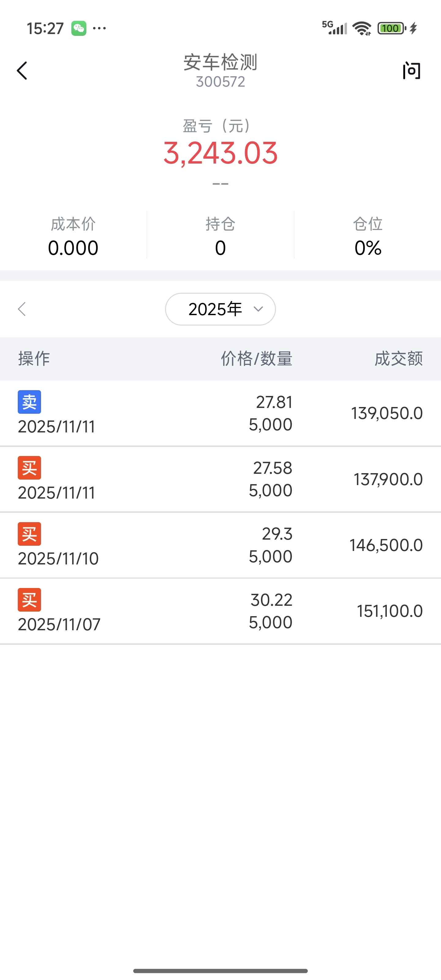Click the chevron inside the year selector
This screenshot has width=441, height=980.
pos(258,309)
